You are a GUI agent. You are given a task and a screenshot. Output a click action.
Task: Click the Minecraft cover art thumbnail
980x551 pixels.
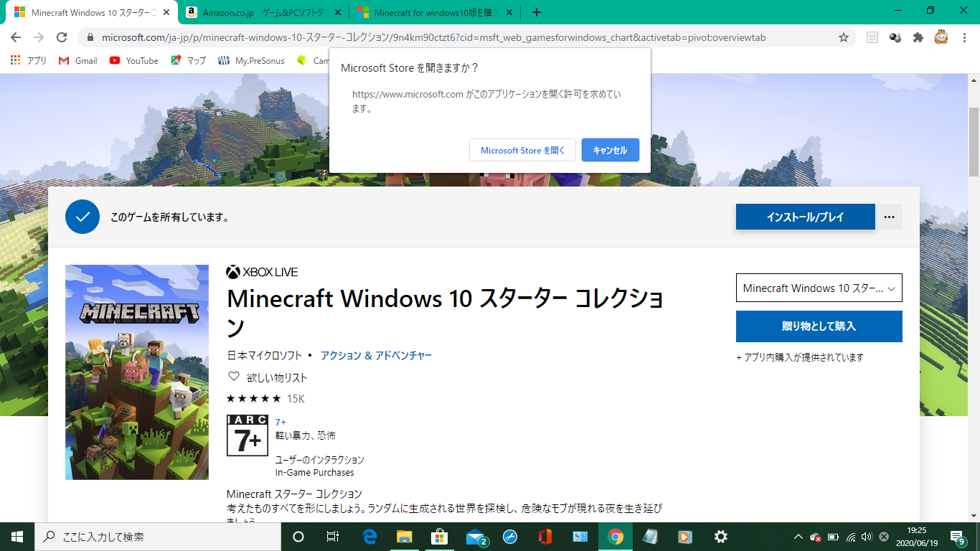[137, 372]
